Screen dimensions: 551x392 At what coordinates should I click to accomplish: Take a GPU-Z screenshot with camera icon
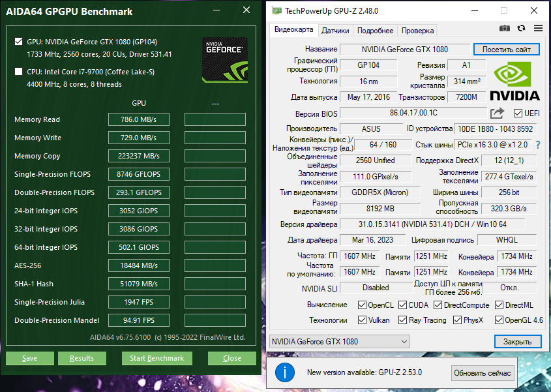(504, 29)
